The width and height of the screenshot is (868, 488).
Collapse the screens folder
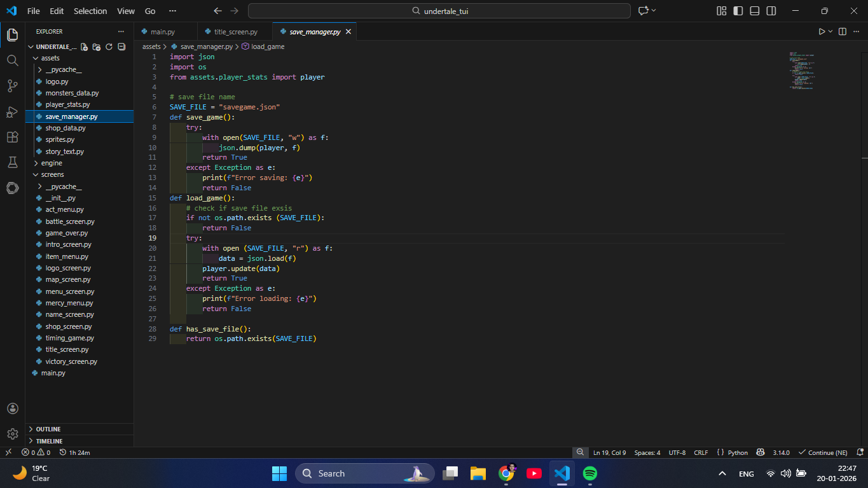tap(52, 174)
